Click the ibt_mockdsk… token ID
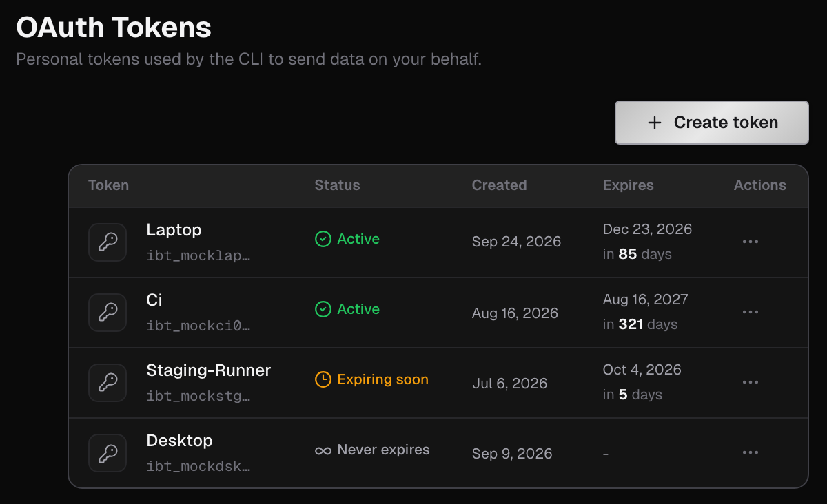The image size is (827, 504). [198, 466]
